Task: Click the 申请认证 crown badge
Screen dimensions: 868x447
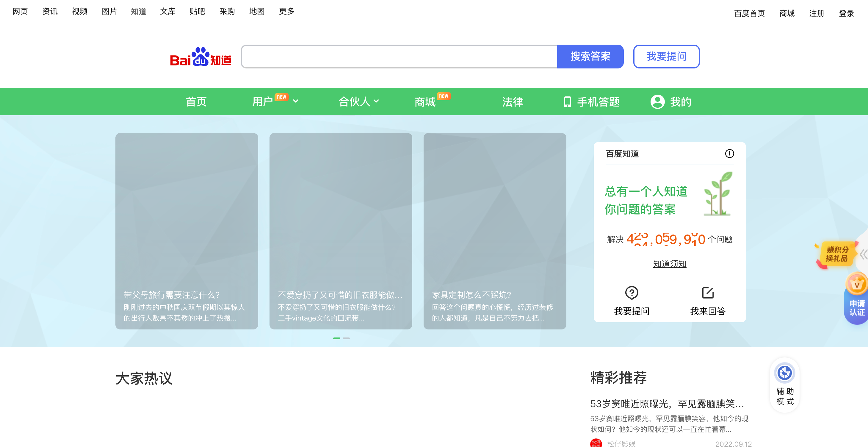Action: 856,303
